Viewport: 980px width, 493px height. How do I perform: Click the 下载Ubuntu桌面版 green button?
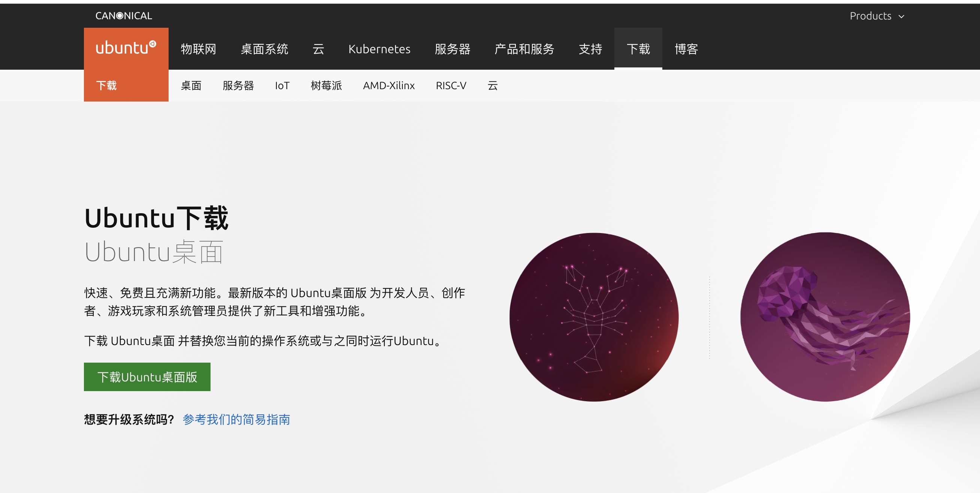(147, 376)
